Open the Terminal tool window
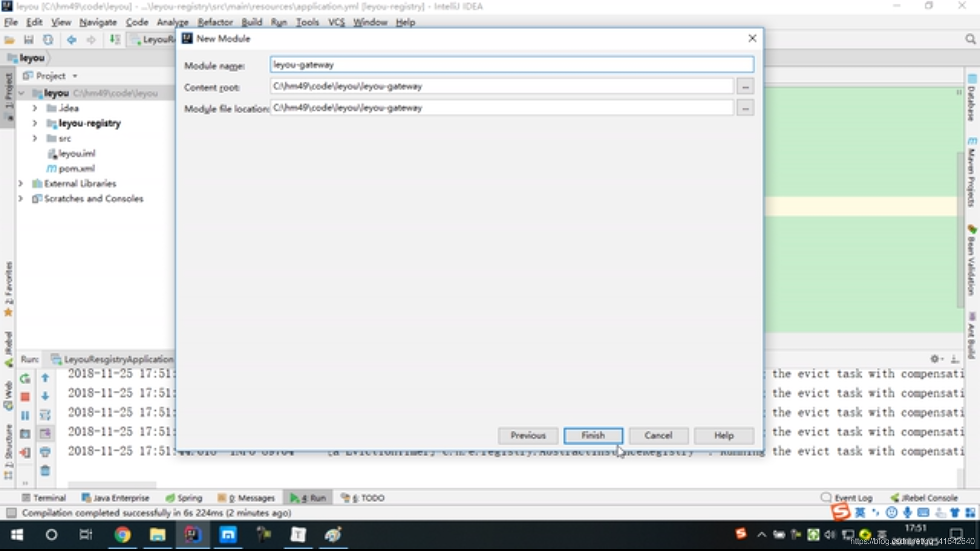Viewport: 980px width, 551px height. [44, 498]
